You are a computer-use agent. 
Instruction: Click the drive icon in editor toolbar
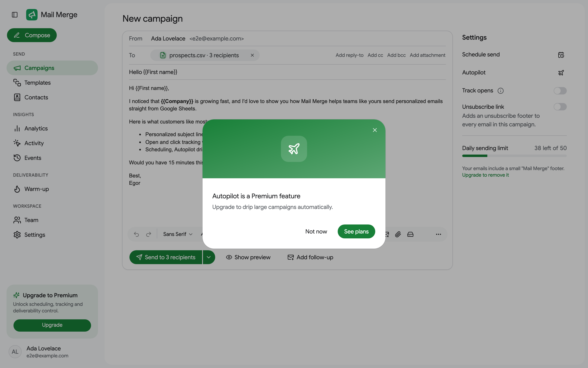410,234
